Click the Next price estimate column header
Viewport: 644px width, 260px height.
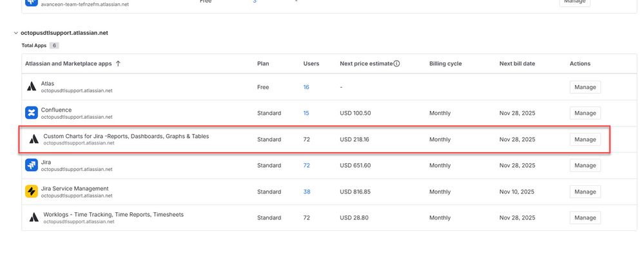366,64
